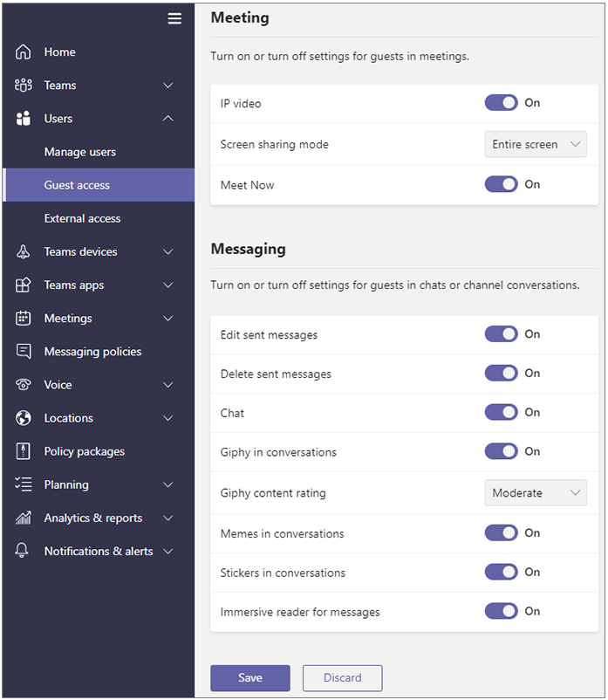Expand the Planning chevron
The height and width of the screenshot is (700, 608).
pos(168,484)
